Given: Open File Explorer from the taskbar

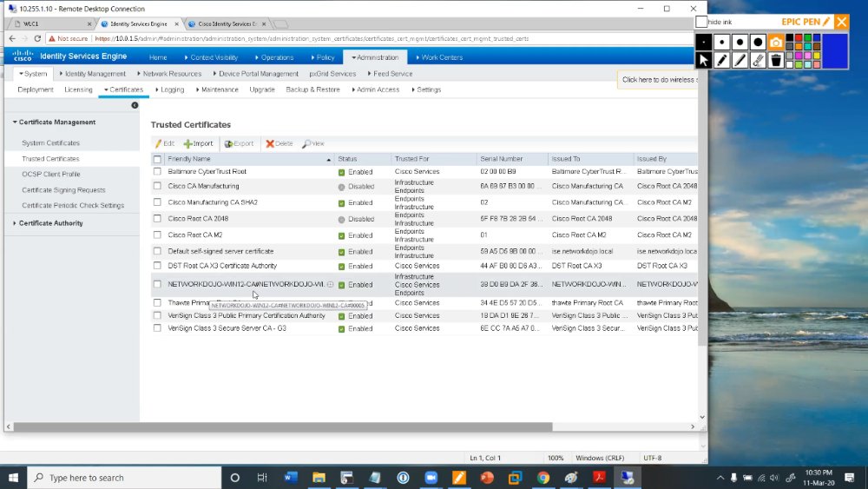Looking at the screenshot, I should point(319,478).
